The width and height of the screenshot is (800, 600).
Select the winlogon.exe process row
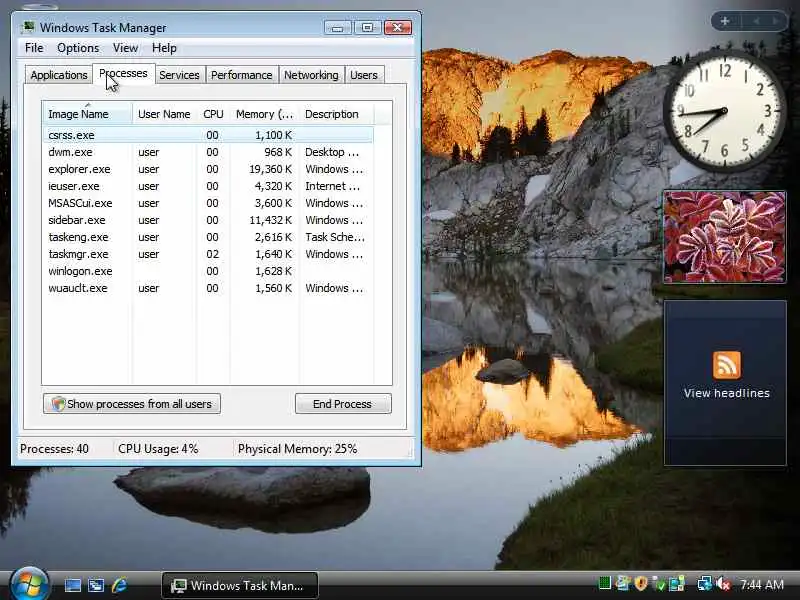(x=208, y=271)
